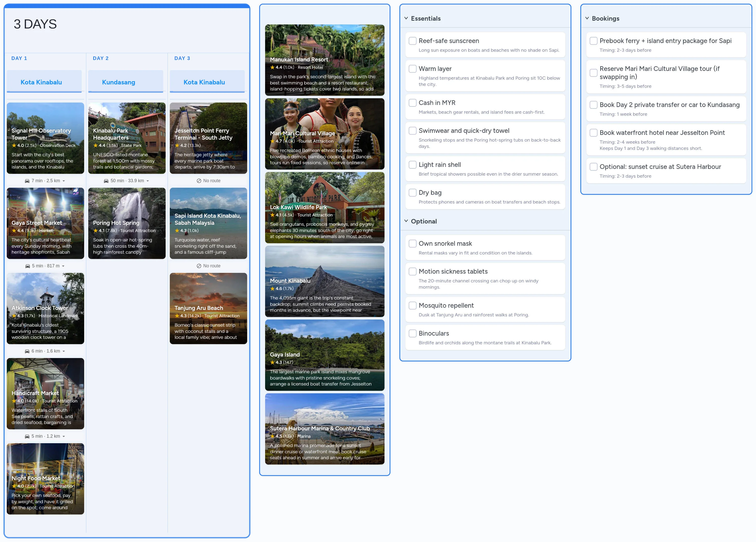Collapse the Bookings section

pos(587,18)
